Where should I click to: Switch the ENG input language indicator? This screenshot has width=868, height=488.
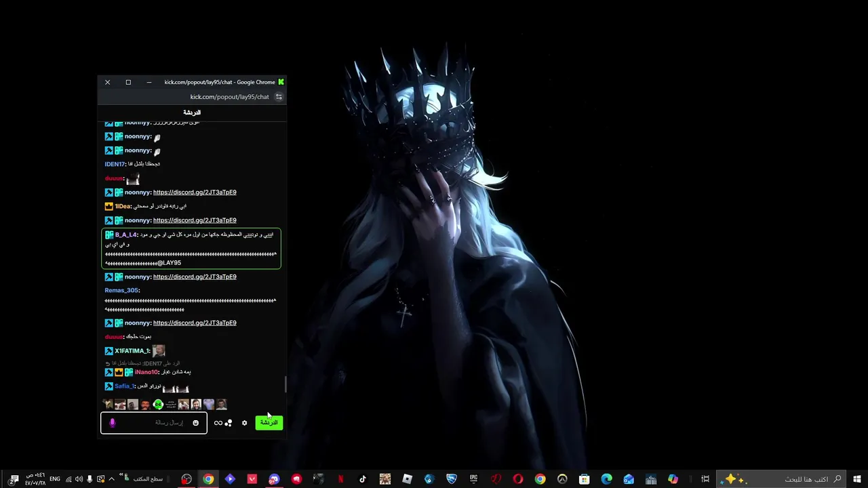point(55,479)
